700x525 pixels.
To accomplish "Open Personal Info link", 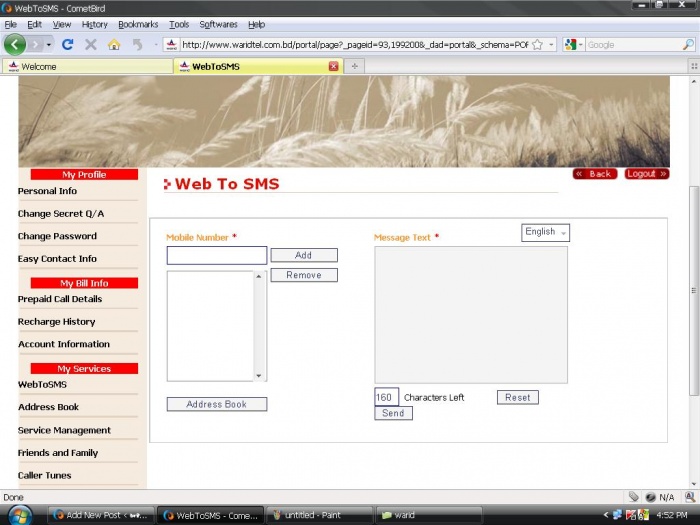I will click(47, 191).
